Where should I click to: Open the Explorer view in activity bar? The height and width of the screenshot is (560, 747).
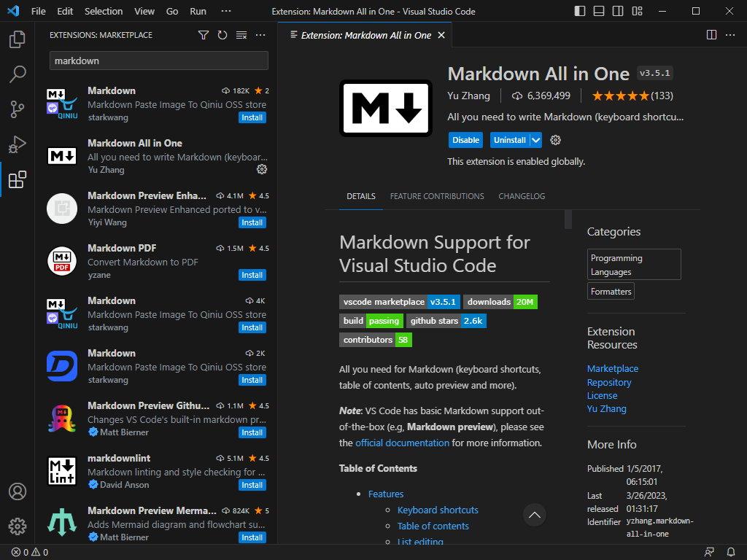tap(18, 39)
